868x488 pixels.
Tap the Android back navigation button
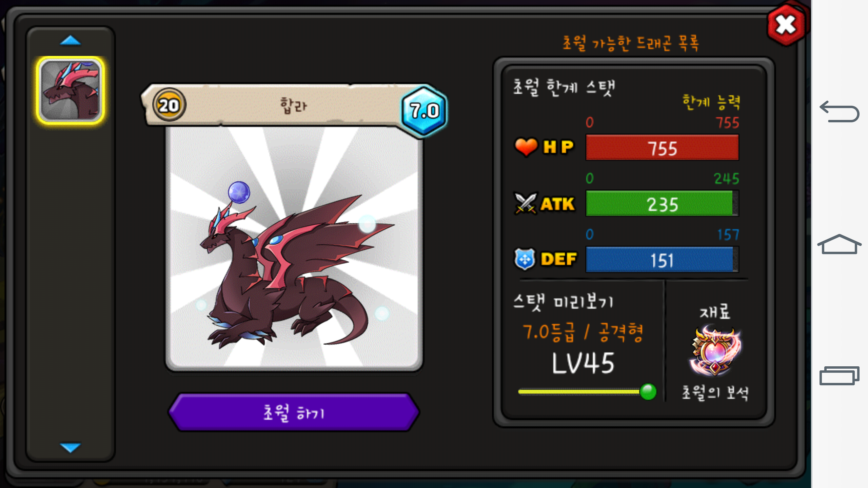[x=840, y=111]
